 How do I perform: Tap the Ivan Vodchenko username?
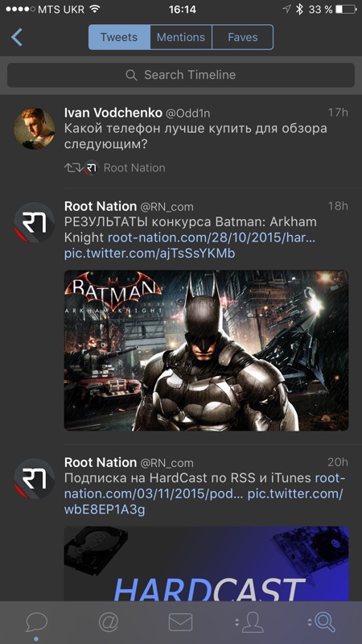click(113, 113)
